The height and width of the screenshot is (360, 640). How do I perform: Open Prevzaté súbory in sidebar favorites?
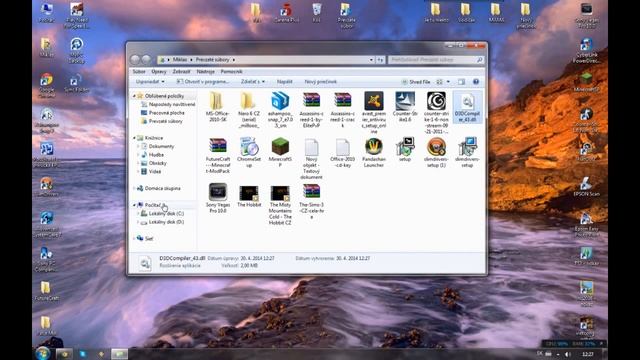coord(162,121)
